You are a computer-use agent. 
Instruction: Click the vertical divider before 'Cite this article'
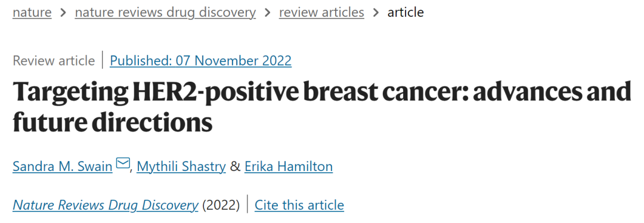click(247, 205)
